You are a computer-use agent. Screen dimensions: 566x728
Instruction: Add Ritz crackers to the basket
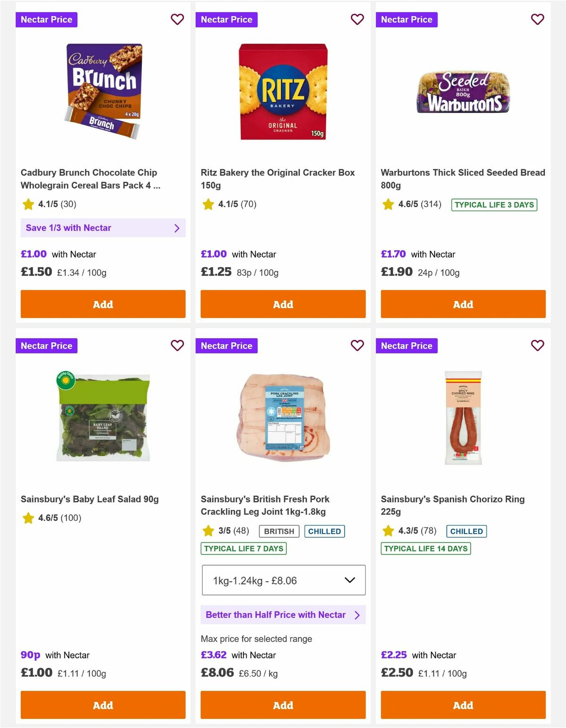283,304
